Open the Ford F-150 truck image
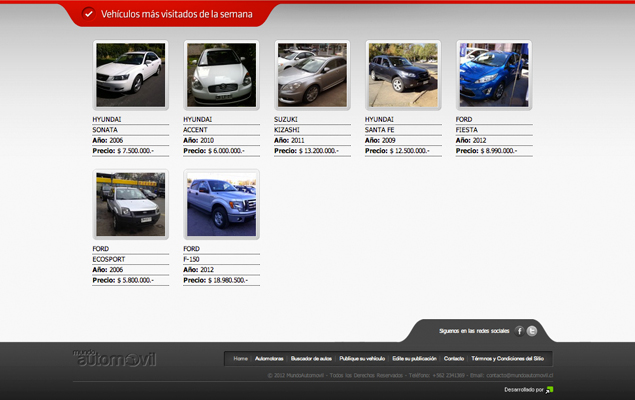This screenshot has height=400, width=635. (221, 204)
